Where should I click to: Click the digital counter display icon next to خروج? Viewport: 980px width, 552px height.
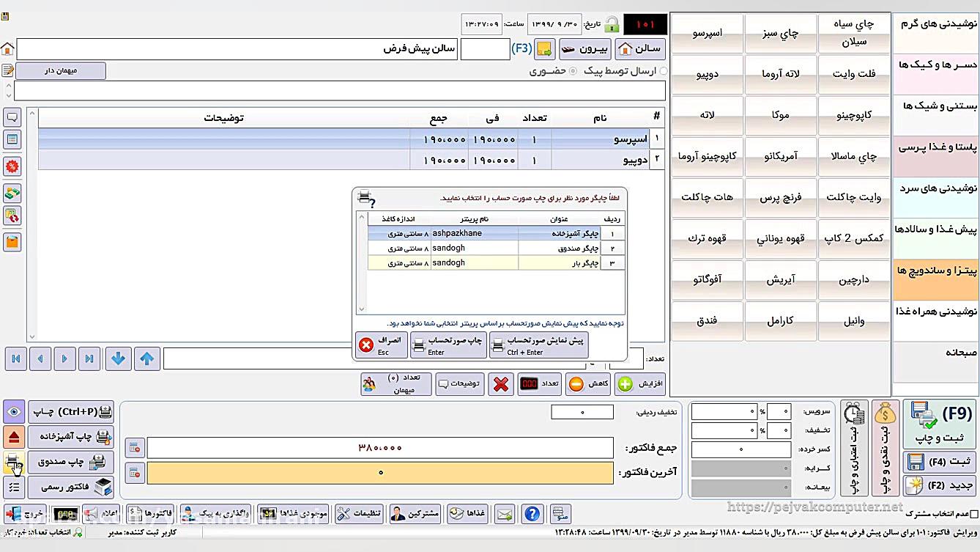click(x=64, y=514)
